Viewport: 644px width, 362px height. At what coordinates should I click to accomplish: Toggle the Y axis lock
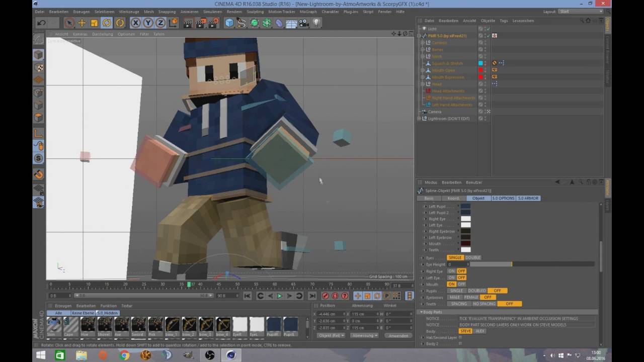pos(148,23)
